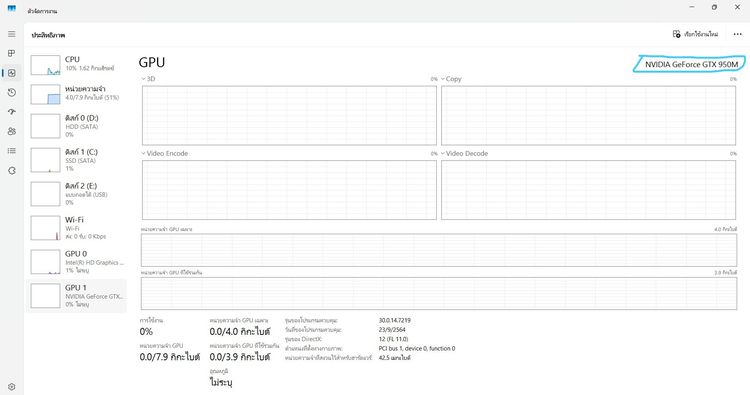The width and height of the screenshot is (750, 395).
Task: Click the large GPU heading
Action: click(152, 63)
